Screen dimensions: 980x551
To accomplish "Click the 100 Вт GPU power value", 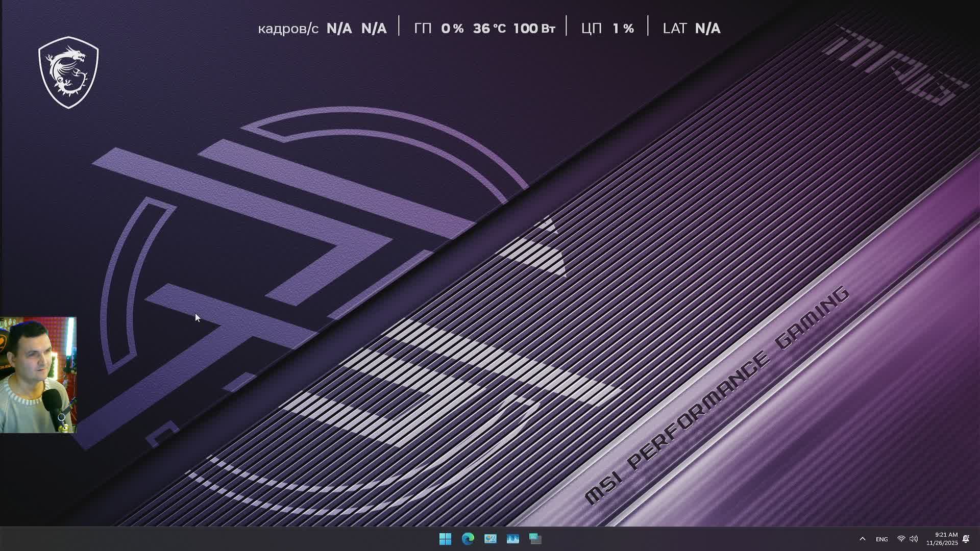I will point(534,29).
